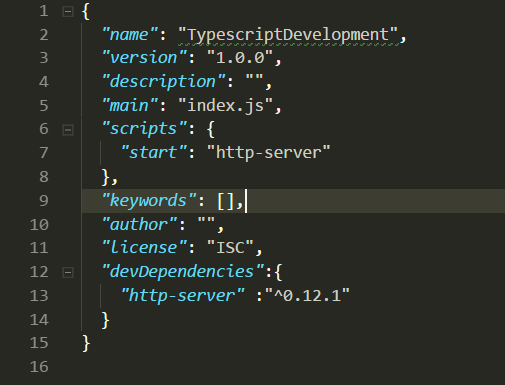Click the empty string after "description"

254,77
